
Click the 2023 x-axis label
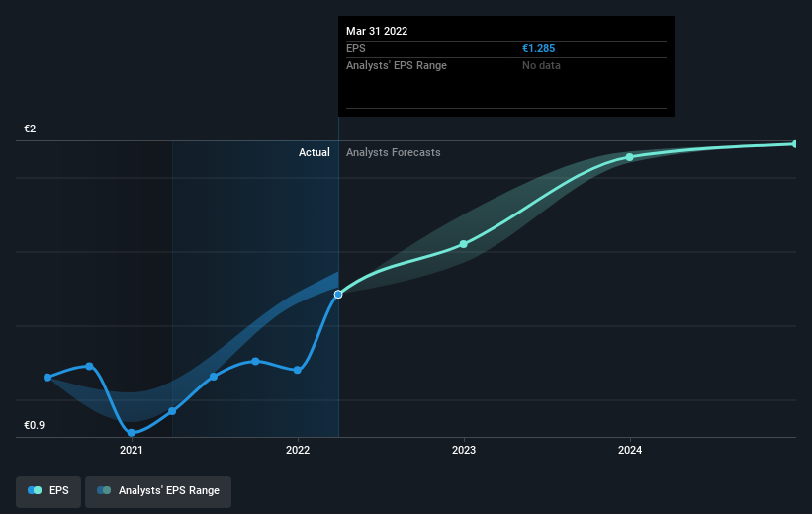point(464,450)
